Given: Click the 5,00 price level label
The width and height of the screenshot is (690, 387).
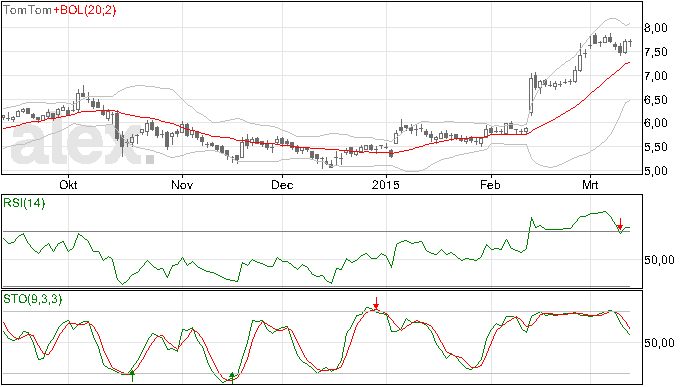Looking at the screenshot, I should (656, 170).
